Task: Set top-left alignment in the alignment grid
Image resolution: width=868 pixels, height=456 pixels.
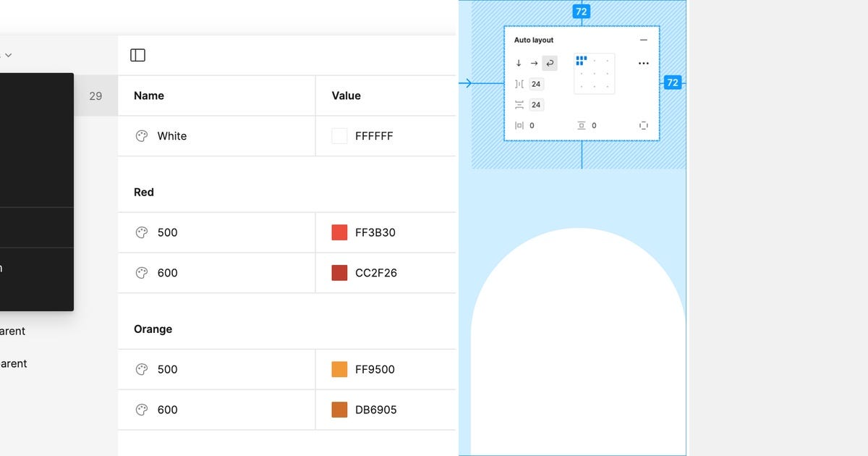Action: tap(581, 60)
